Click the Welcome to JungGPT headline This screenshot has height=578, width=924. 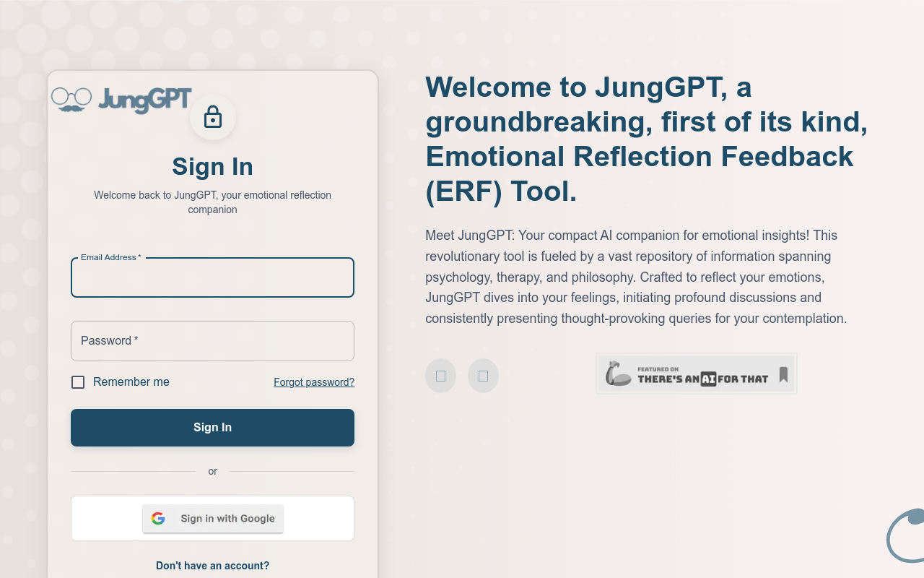(x=646, y=139)
